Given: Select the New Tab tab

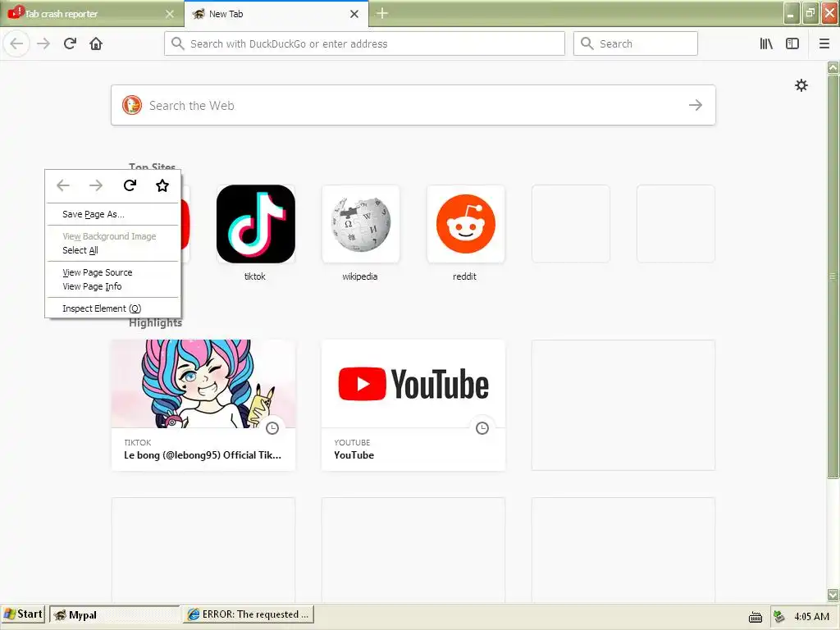Looking at the screenshot, I should [276, 14].
